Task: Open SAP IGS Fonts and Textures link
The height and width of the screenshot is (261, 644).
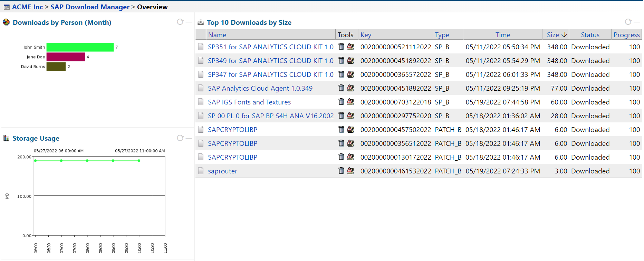Action: pos(249,102)
